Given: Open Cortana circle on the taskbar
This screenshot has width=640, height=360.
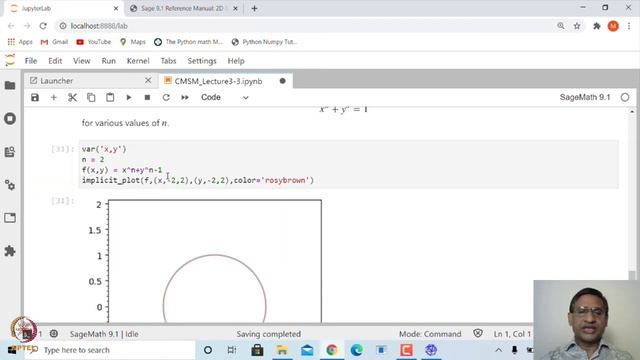Looking at the screenshot, I should (x=208, y=350).
